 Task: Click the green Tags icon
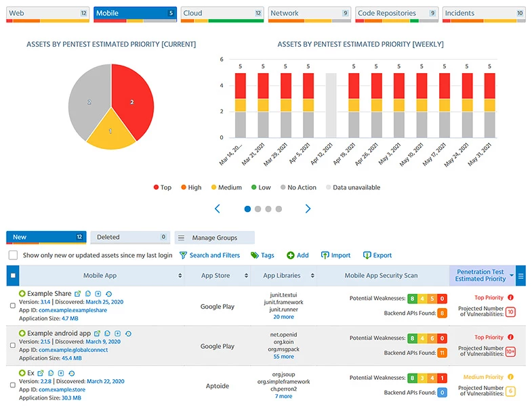point(255,255)
